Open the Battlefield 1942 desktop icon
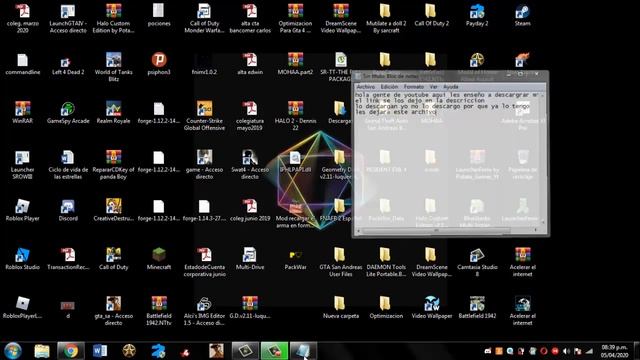Image resolution: width=640 pixels, height=360 pixels. point(477,308)
